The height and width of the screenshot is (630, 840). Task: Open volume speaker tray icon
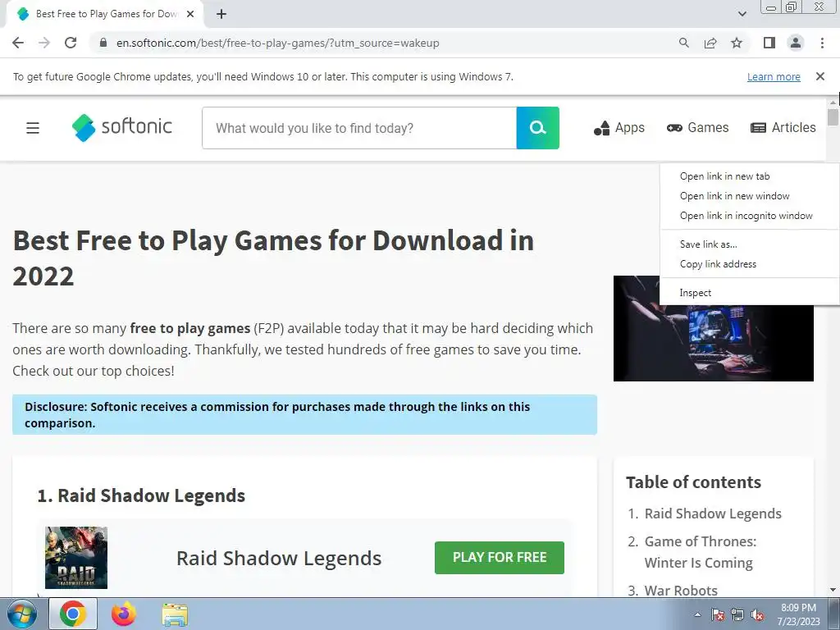[x=757, y=615]
